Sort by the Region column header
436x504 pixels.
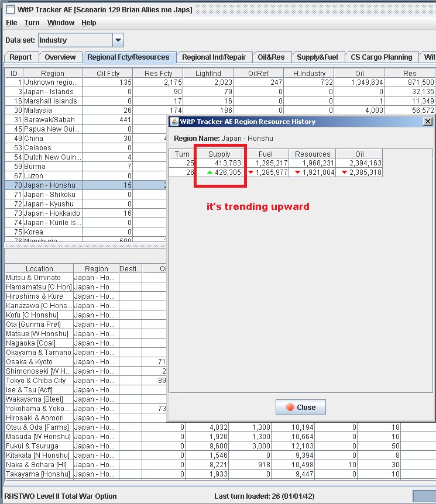(53, 73)
